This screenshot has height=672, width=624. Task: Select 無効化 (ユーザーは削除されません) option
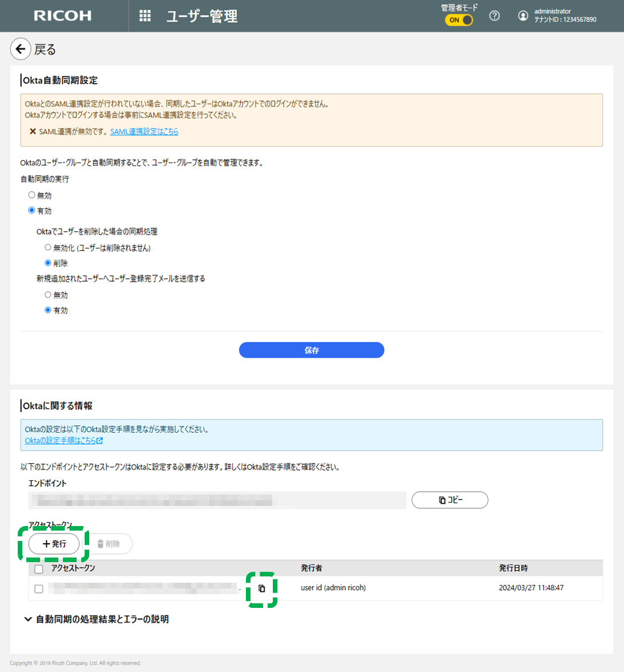pyautogui.click(x=48, y=248)
